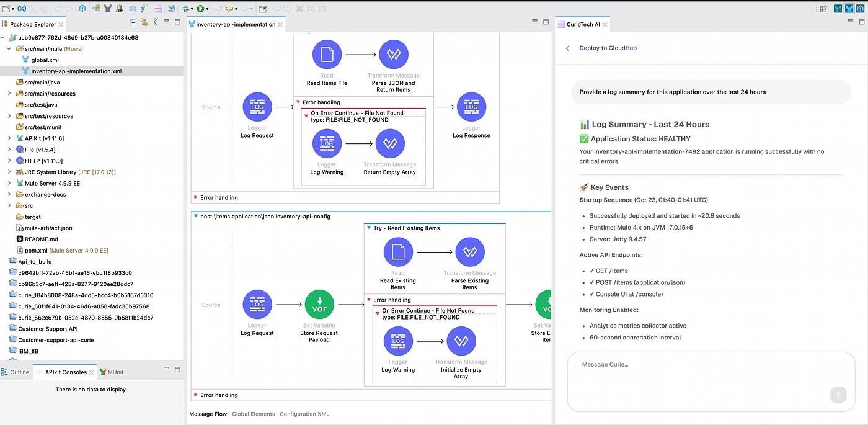
Task: Click the yellow Back navigation arrow
Action: (229, 9)
